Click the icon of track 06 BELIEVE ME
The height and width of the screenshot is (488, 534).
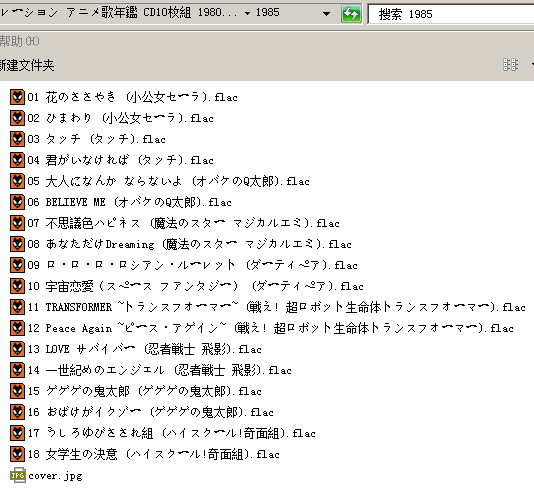point(17,202)
